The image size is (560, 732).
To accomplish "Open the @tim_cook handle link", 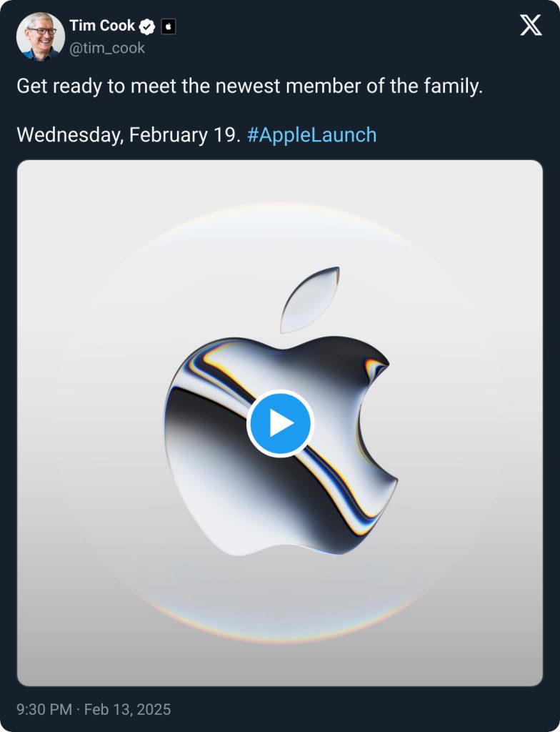I will click(107, 48).
